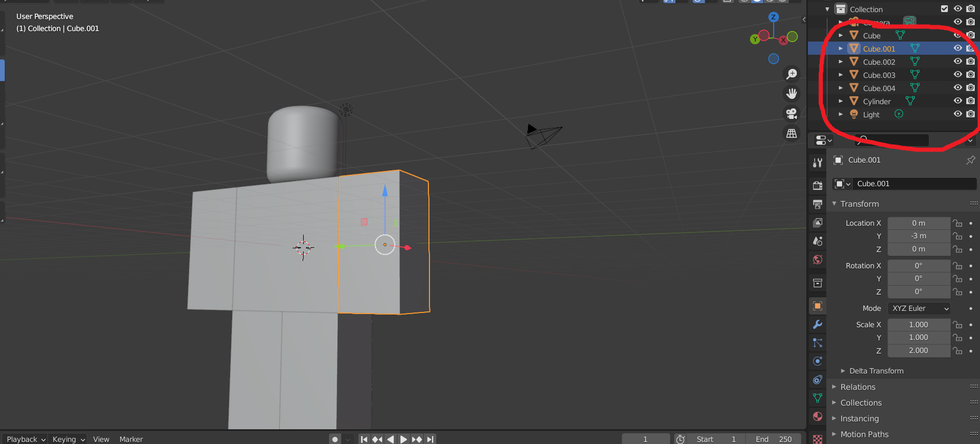This screenshot has height=444, width=980.
Task: Lock the Scale Z value
Action: coord(958,350)
